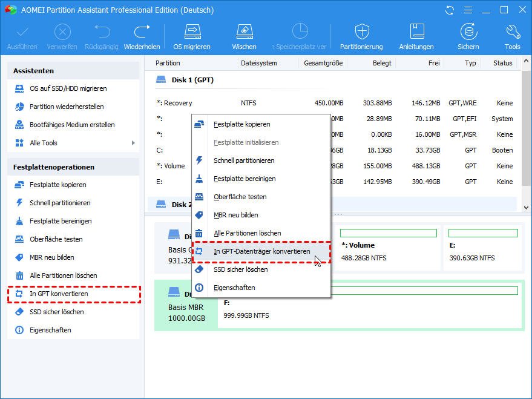This screenshot has width=532, height=399.
Task: Select the Recovery partition row
Action: pyautogui.click(x=334, y=103)
